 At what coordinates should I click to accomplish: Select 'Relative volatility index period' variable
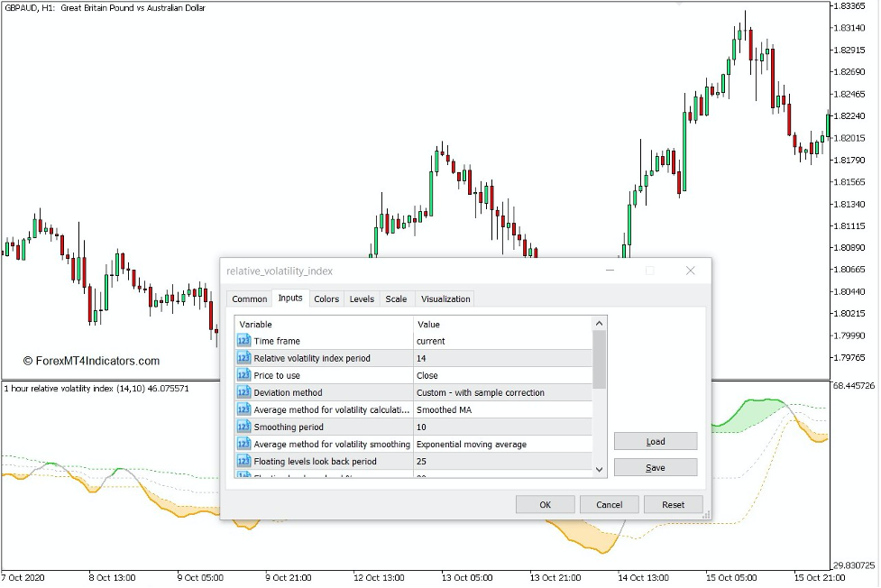[x=312, y=358]
